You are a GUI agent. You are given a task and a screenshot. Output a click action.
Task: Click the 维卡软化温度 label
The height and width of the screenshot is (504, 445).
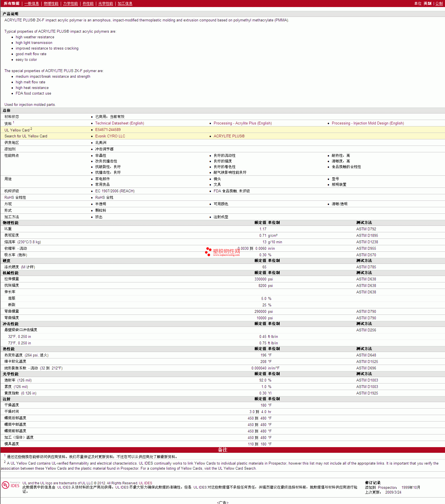[x=15, y=362]
